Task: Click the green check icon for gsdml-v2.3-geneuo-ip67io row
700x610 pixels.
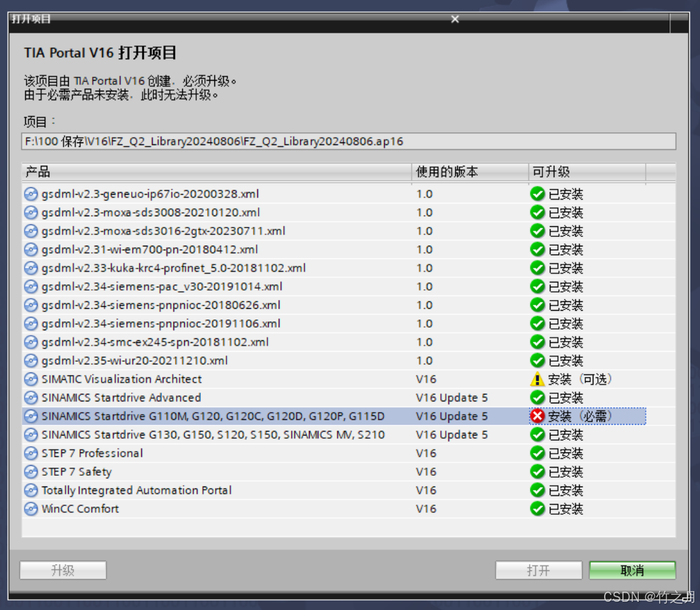Action: pos(537,194)
